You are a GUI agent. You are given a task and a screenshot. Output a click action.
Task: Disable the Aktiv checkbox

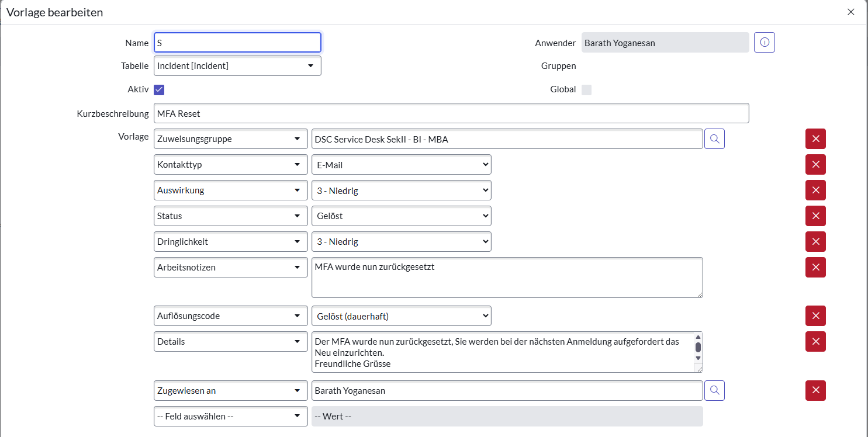(x=158, y=89)
